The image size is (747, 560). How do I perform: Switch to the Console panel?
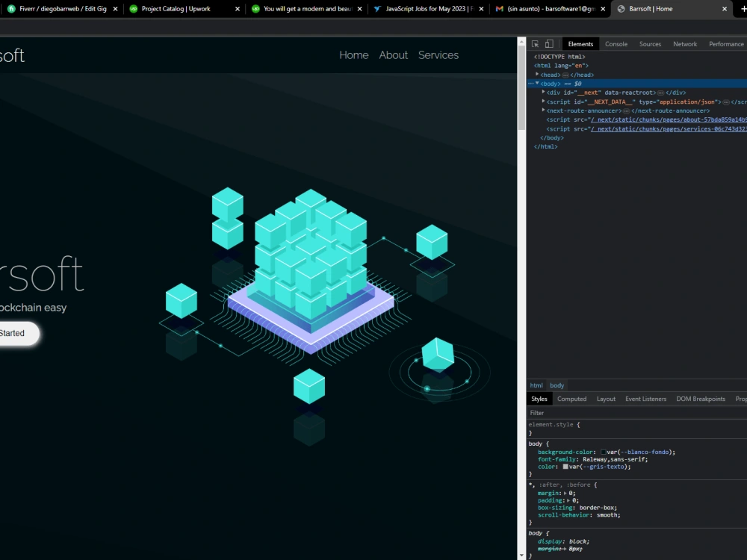coord(616,44)
